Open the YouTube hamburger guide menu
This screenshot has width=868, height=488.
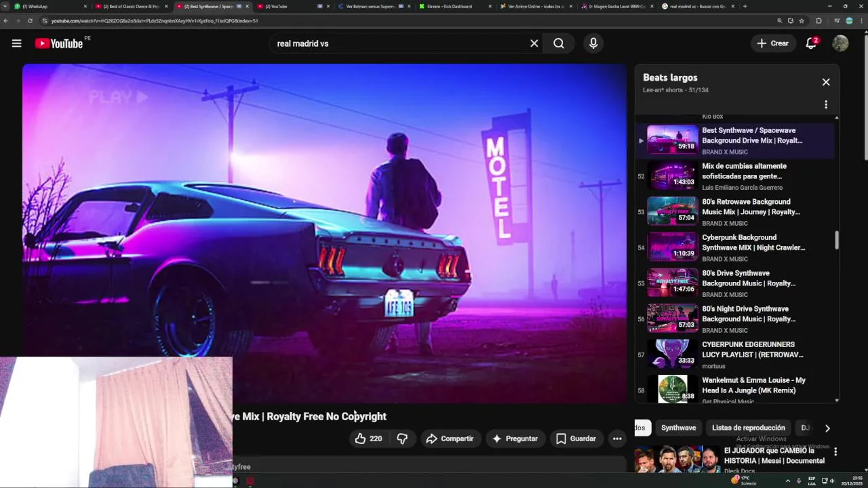tap(16, 43)
